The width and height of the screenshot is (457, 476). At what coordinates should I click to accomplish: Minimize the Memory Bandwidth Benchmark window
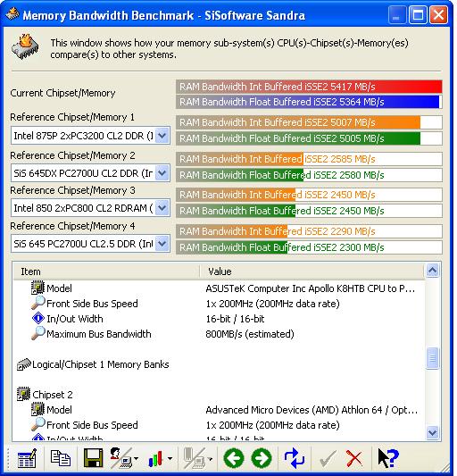[396, 14]
